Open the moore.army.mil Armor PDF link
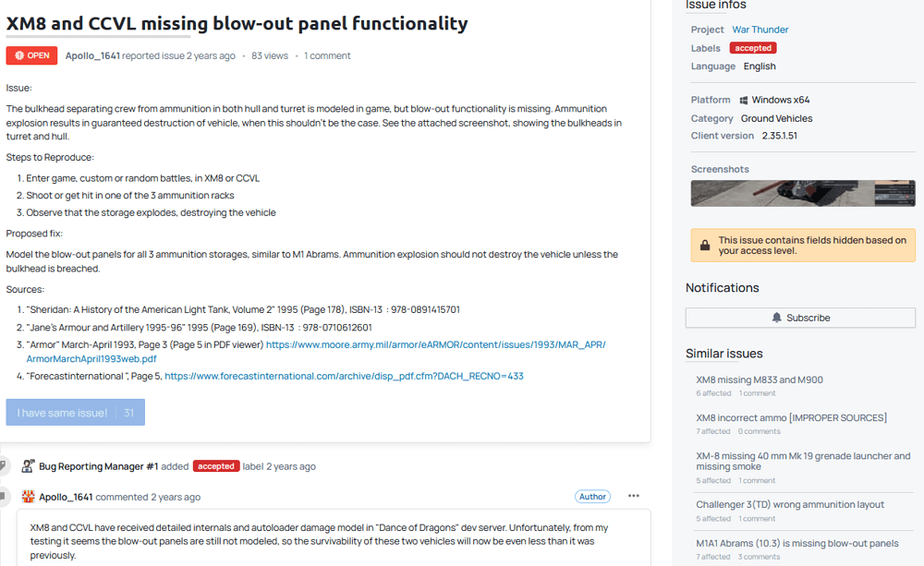 [316, 352]
